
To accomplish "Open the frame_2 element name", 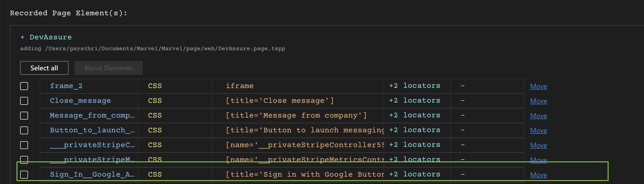I will [66, 86].
